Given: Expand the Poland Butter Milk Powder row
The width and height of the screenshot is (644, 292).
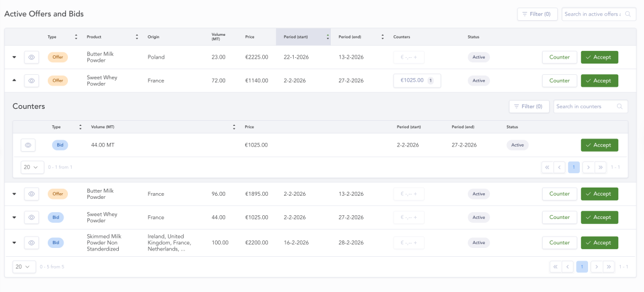Looking at the screenshot, I should tap(14, 57).
